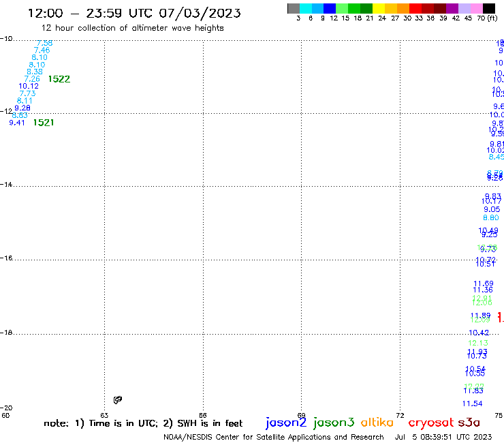This screenshot has width=504, height=443.
Task: Click the dark red 's3a' legend label
Action: [469, 423]
